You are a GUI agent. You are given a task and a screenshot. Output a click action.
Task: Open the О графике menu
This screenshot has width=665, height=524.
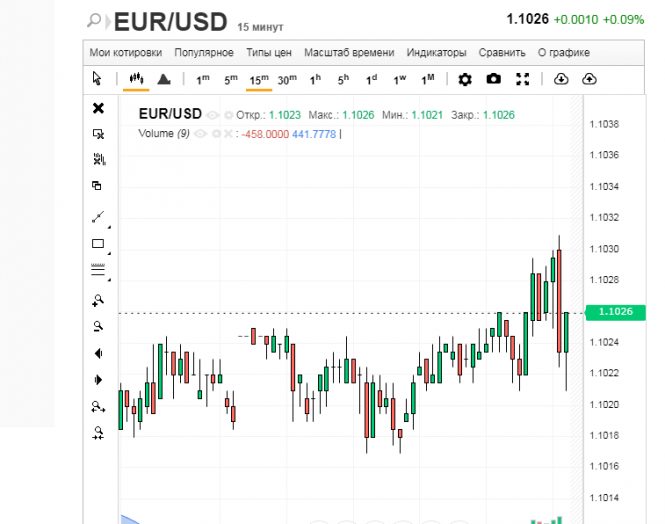564,53
